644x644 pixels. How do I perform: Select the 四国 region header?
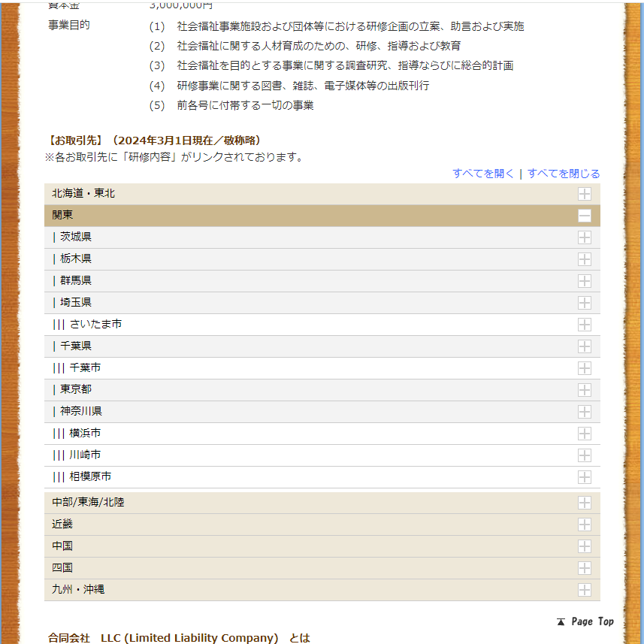322,568
